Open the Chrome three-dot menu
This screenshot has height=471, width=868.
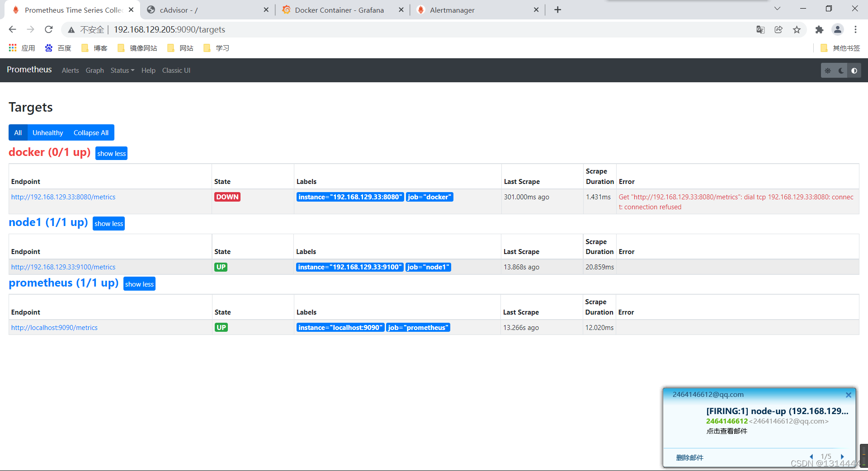(x=855, y=29)
